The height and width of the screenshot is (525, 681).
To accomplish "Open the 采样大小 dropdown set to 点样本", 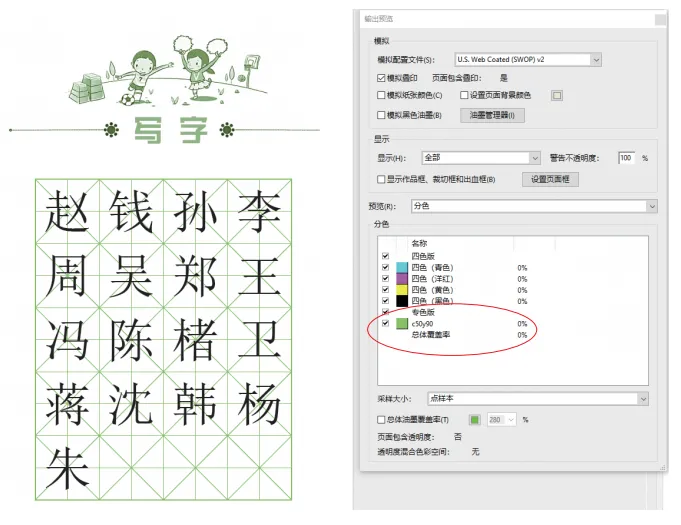I will tap(538, 399).
